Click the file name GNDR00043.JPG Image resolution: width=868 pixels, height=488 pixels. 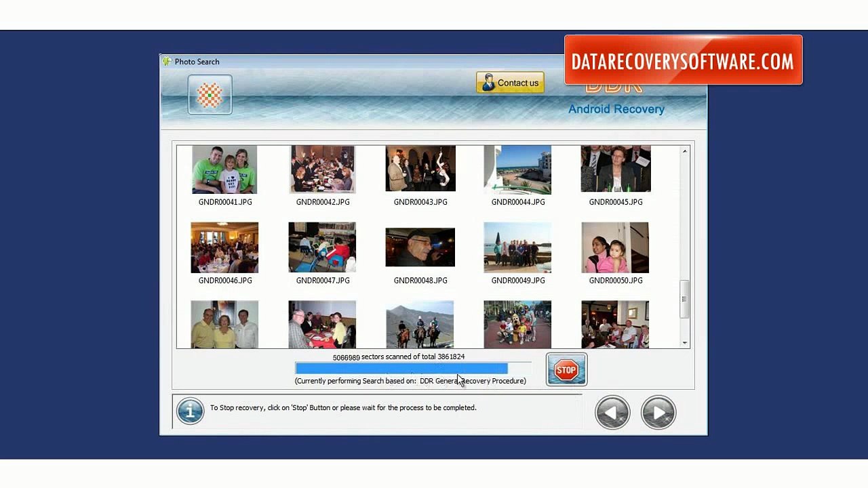click(420, 202)
